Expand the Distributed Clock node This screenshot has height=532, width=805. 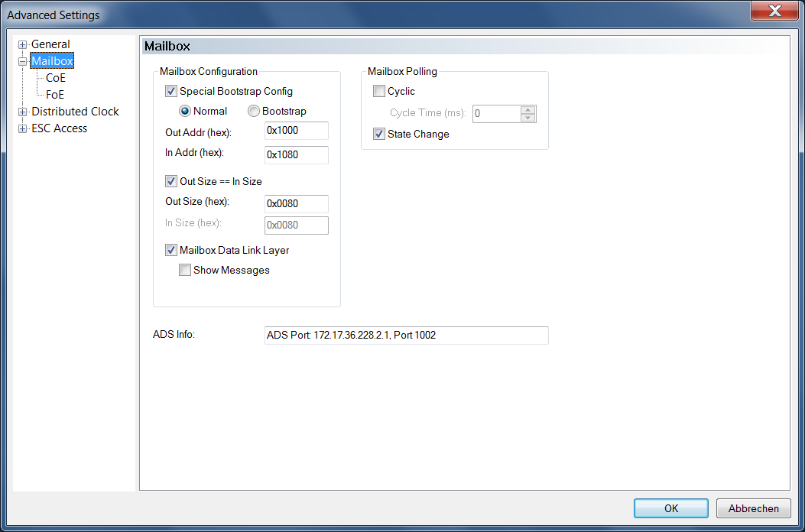pyautogui.click(x=22, y=112)
